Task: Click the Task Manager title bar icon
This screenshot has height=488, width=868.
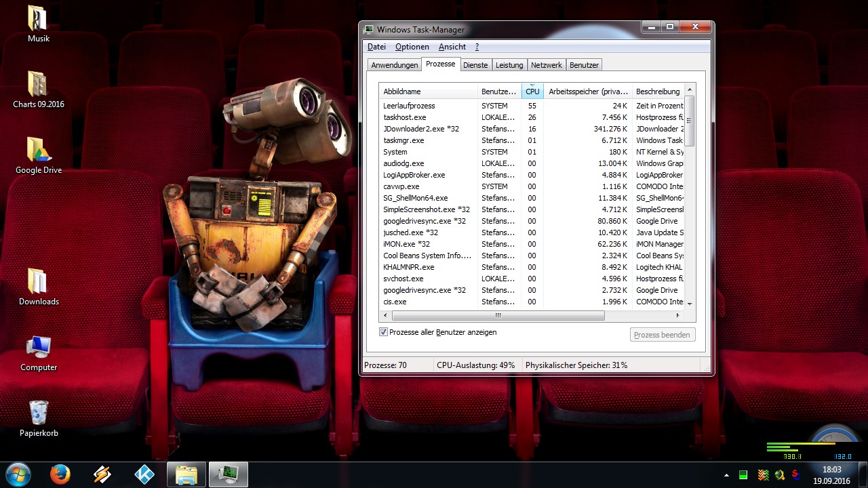Action: click(369, 29)
